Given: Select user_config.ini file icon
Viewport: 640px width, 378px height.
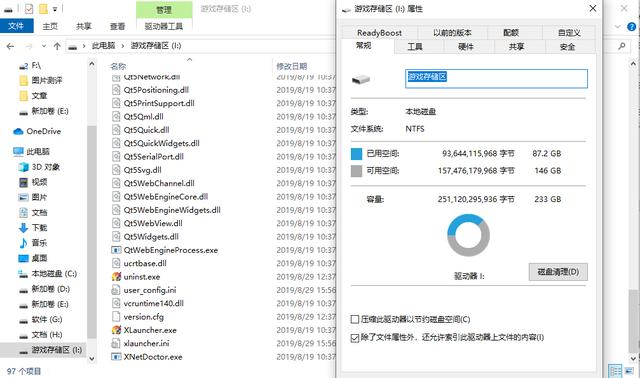Looking at the screenshot, I should (x=116, y=290).
